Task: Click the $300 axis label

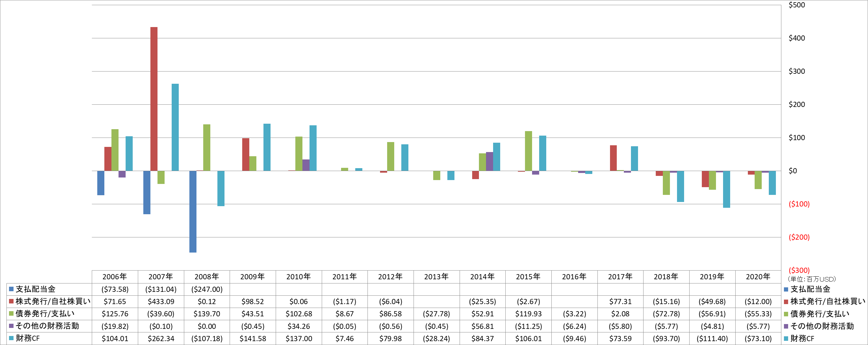Action: click(796, 71)
